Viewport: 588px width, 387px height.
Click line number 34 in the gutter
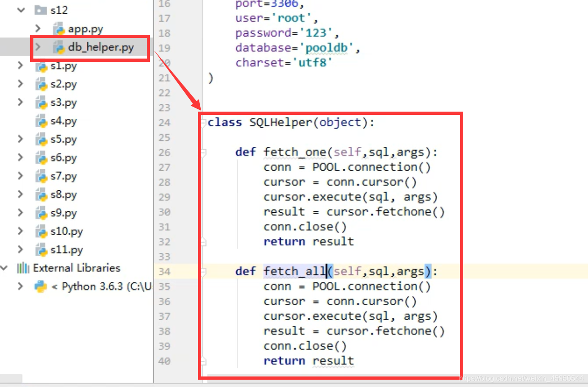(164, 272)
